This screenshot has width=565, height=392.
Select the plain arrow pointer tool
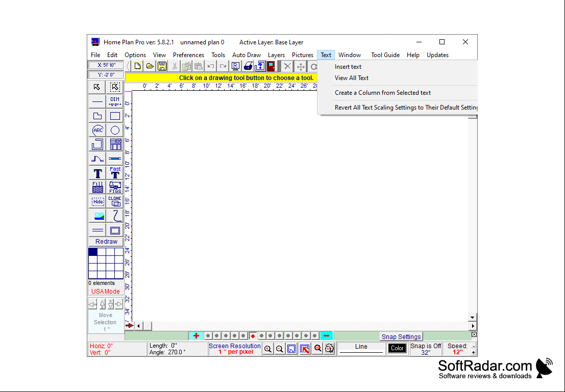tap(97, 87)
